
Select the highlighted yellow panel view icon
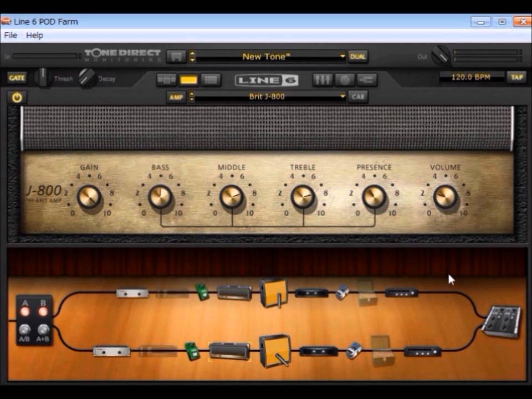(x=188, y=80)
